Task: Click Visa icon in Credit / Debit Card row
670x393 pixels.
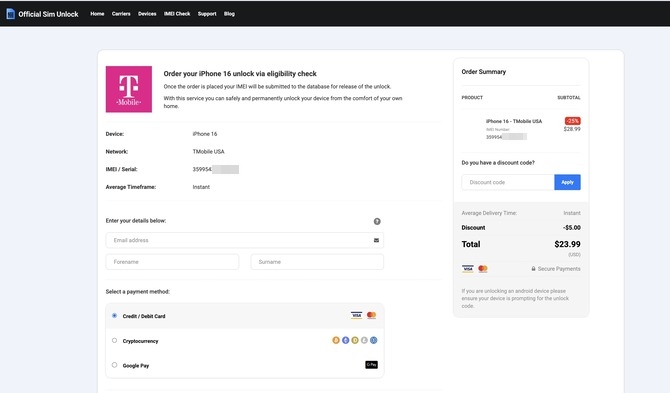Action: click(x=356, y=315)
